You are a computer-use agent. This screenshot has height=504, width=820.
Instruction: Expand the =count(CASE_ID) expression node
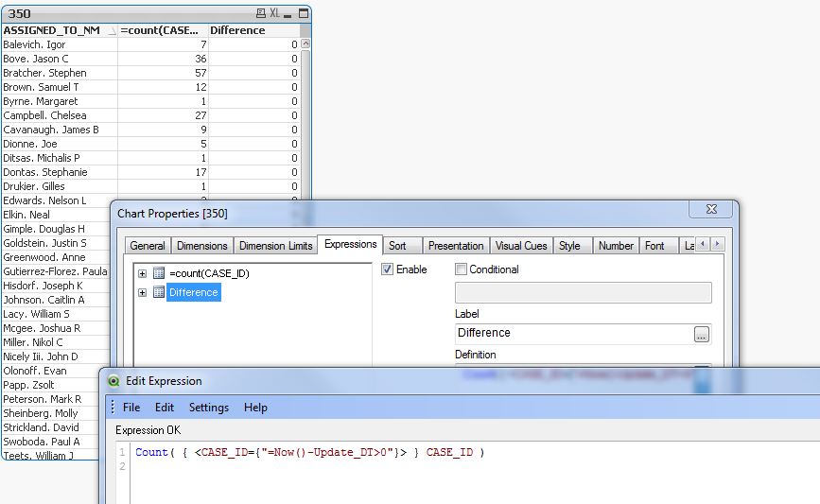[x=142, y=273]
